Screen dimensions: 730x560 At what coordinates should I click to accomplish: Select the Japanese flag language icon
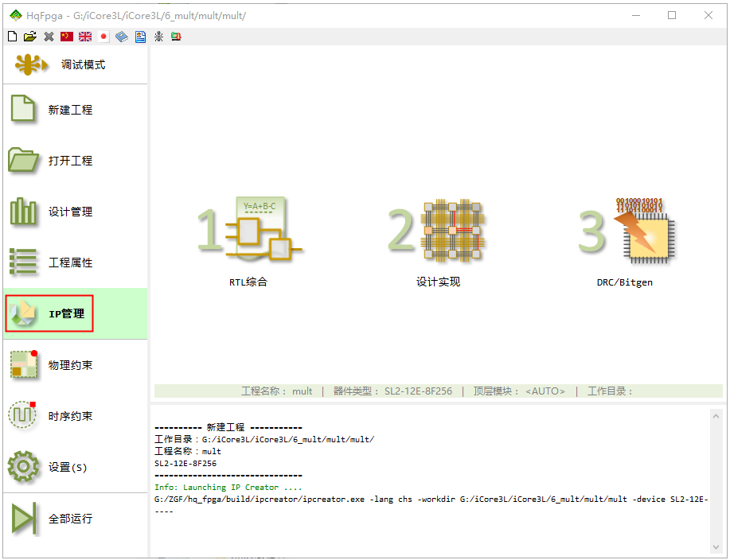pos(103,37)
